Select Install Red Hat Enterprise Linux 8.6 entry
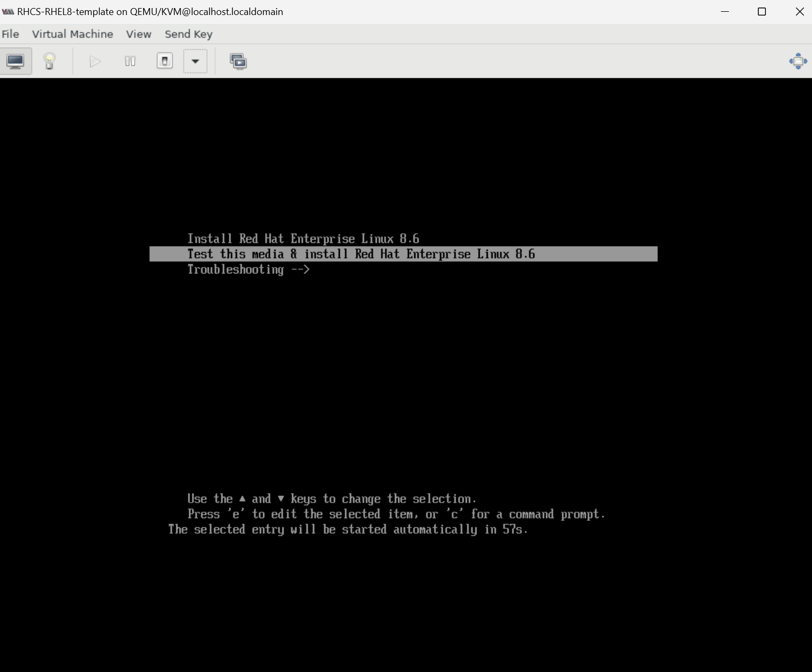 tap(303, 239)
